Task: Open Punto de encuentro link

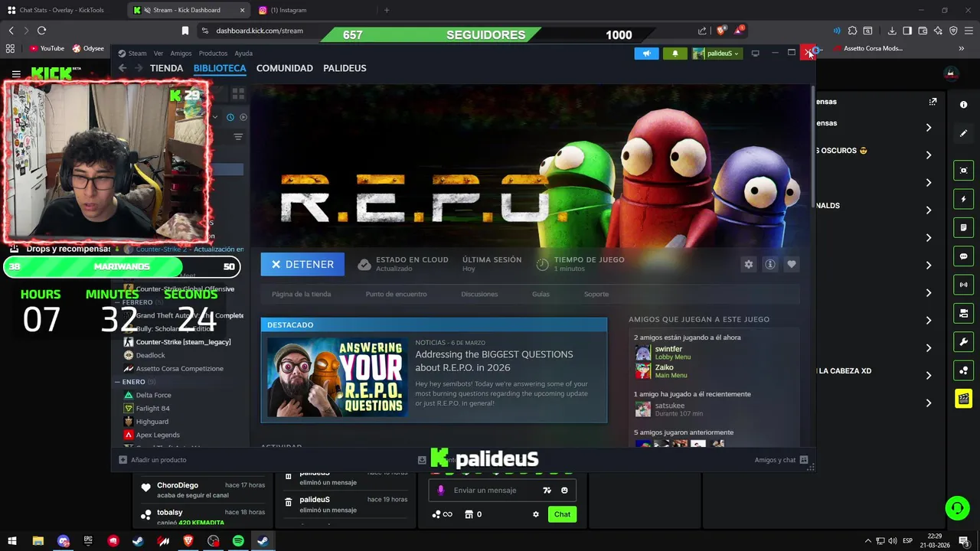Action: pos(396,294)
